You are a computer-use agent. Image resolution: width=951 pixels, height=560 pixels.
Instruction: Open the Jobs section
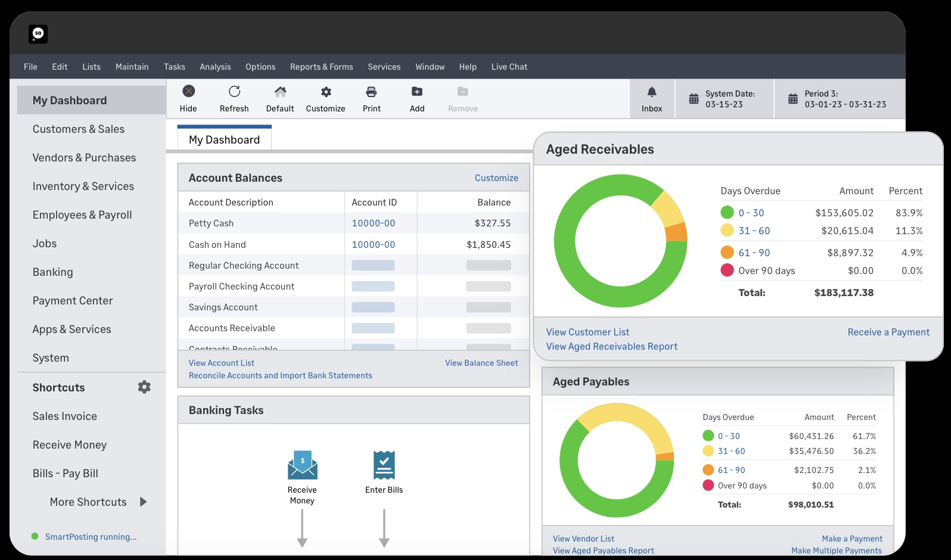click(45, 243)
